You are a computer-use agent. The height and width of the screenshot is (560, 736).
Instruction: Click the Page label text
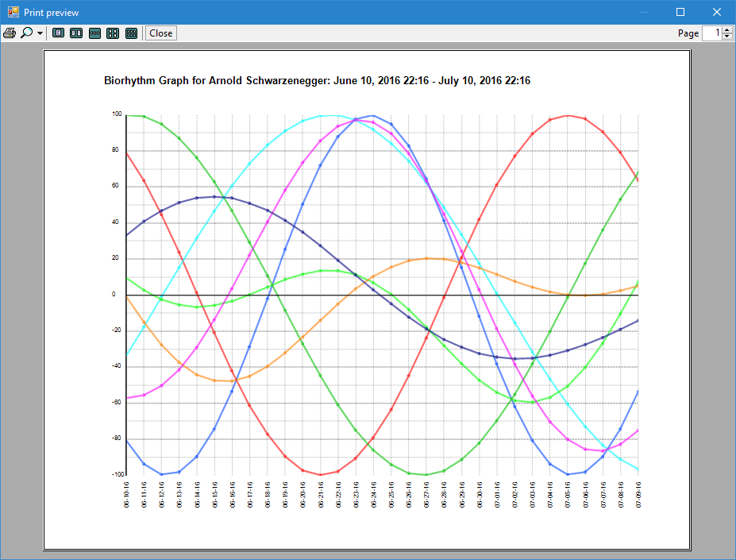[688, 33]
